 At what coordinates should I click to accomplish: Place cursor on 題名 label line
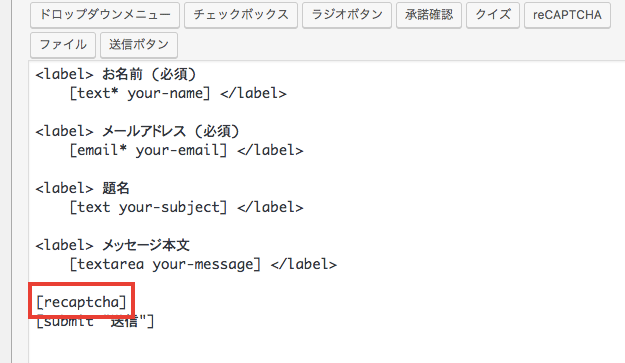(x=83, y=188)
